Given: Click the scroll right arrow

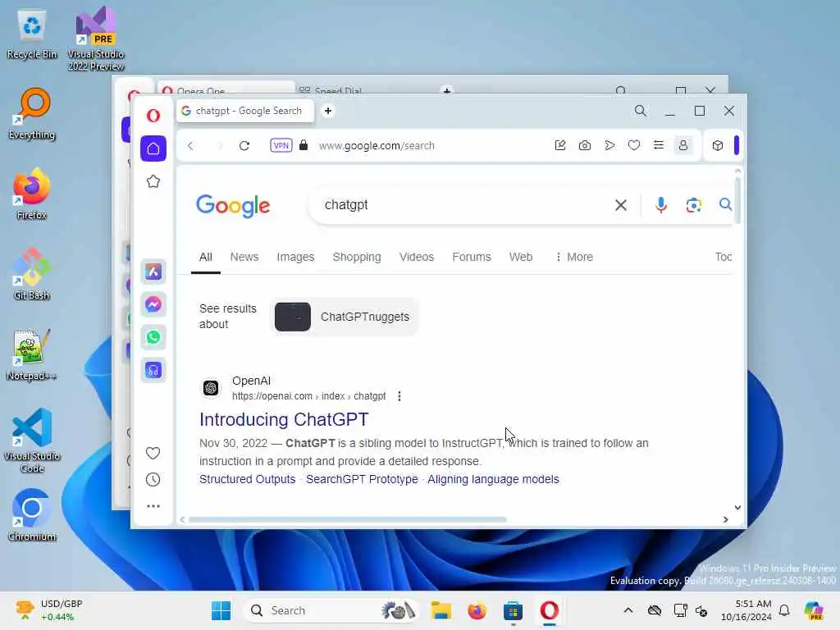Looking at the screenshot, I should pos(726,519).
